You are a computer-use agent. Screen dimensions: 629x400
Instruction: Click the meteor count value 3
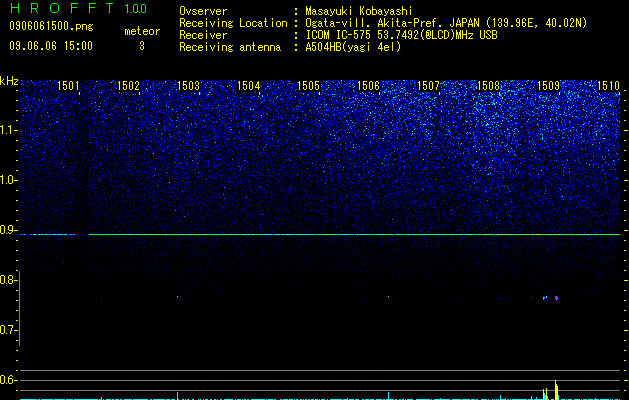(142, 46)
